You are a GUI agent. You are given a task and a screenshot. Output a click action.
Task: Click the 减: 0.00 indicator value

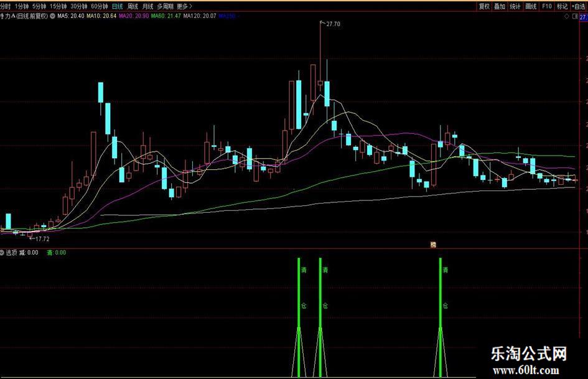29,253
